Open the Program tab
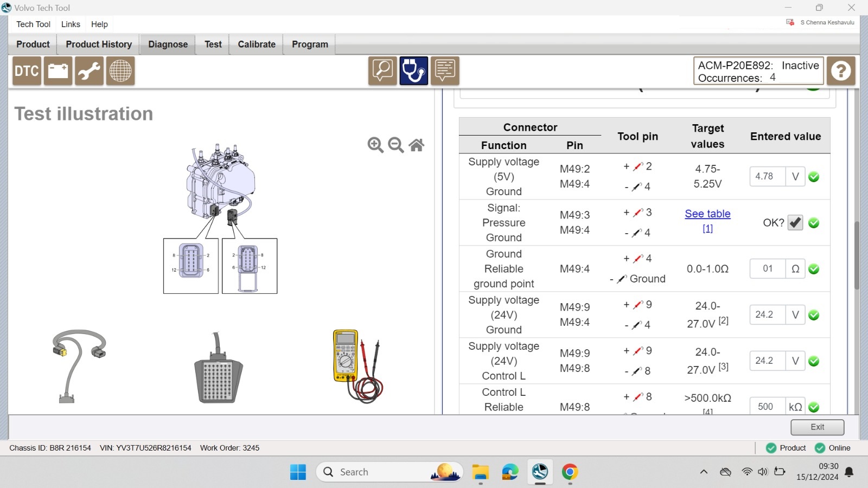Screen dimensions: 868x488 (310, 44)
